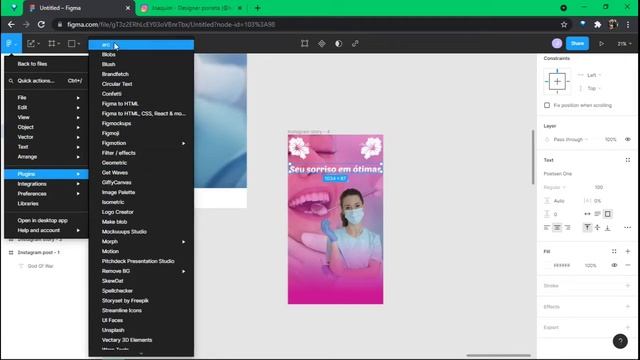Click font size field in Text panel

click(x=599, y=187)
